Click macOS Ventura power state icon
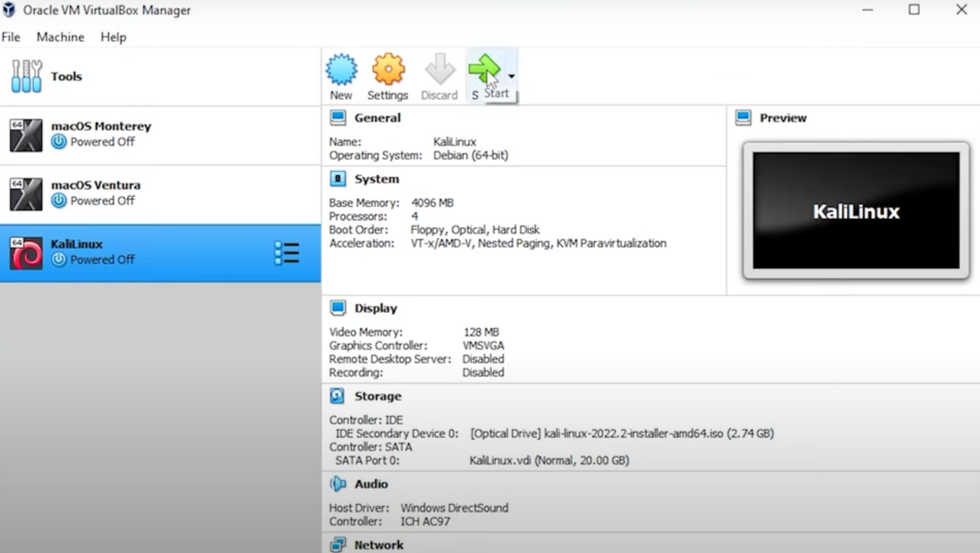 point(59,201)
